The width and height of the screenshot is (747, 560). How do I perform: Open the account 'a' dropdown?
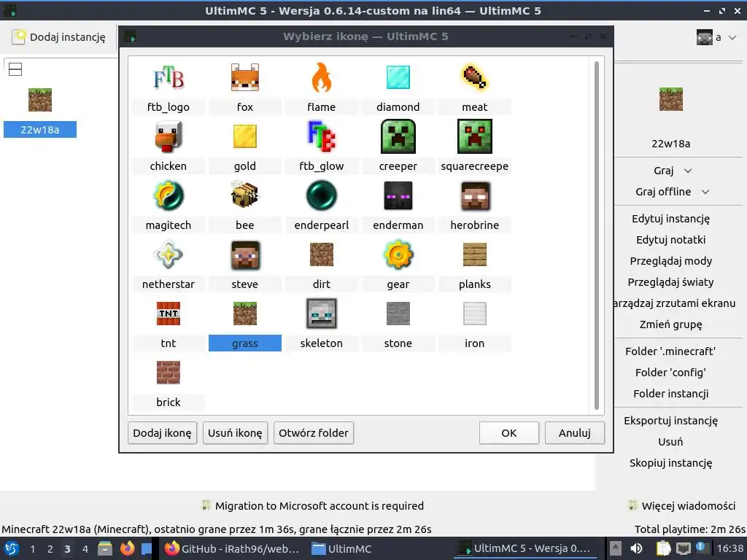(x=716, y=37)
